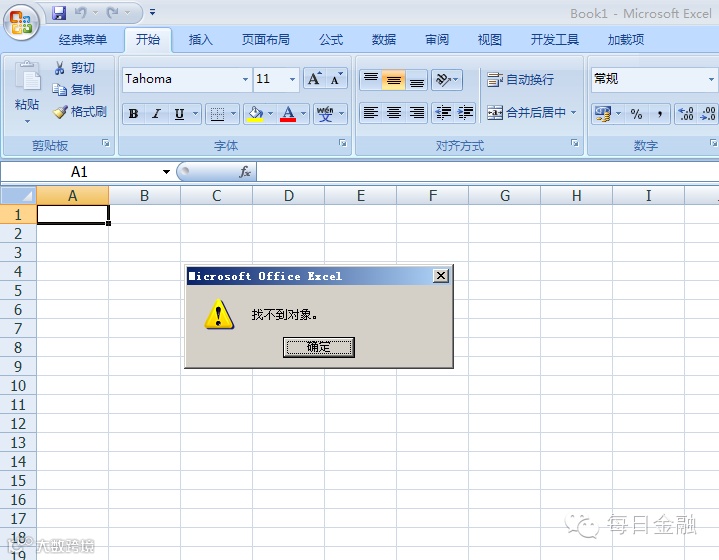Click the Redo arrow in quick access toolbar
Screen dimensions: 719x560
click(x=112, y=13)
